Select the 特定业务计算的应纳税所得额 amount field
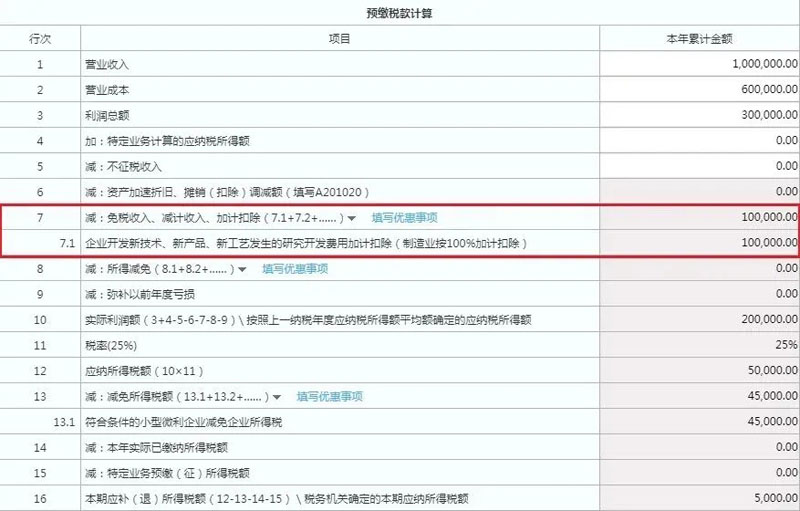Screen dimensions: 800x511 point(699,141)
